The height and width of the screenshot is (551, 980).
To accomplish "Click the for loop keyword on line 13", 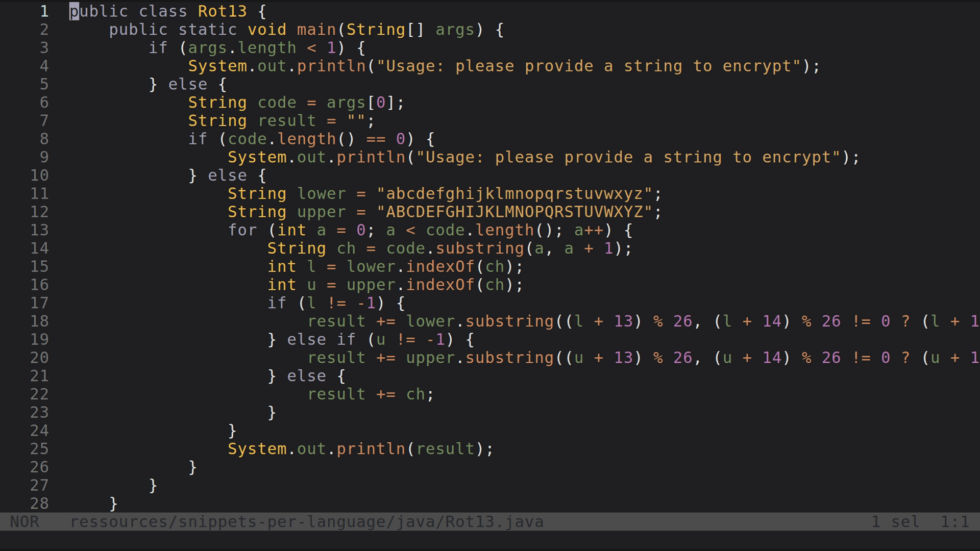I will (x=242, y=230).
